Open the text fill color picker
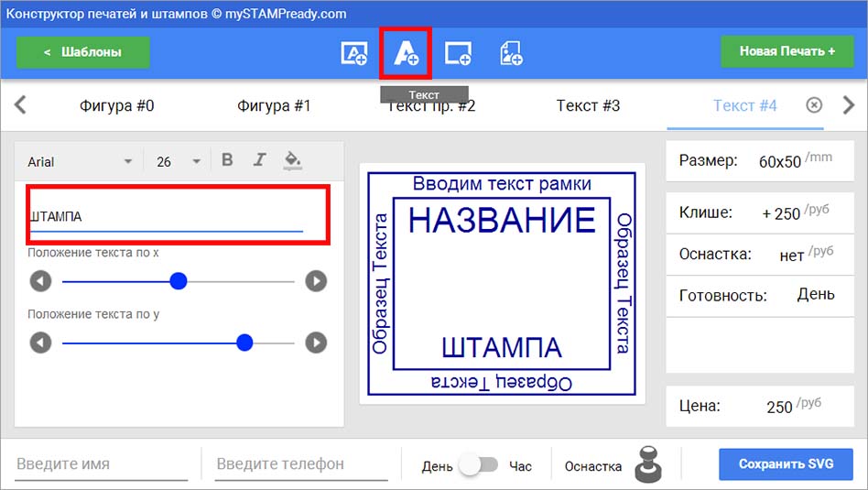Viewport: 868px width, 490px height. click(292, 160)
